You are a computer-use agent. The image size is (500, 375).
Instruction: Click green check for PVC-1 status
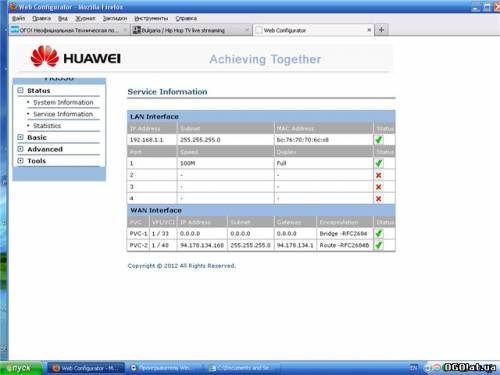point(379,233)
